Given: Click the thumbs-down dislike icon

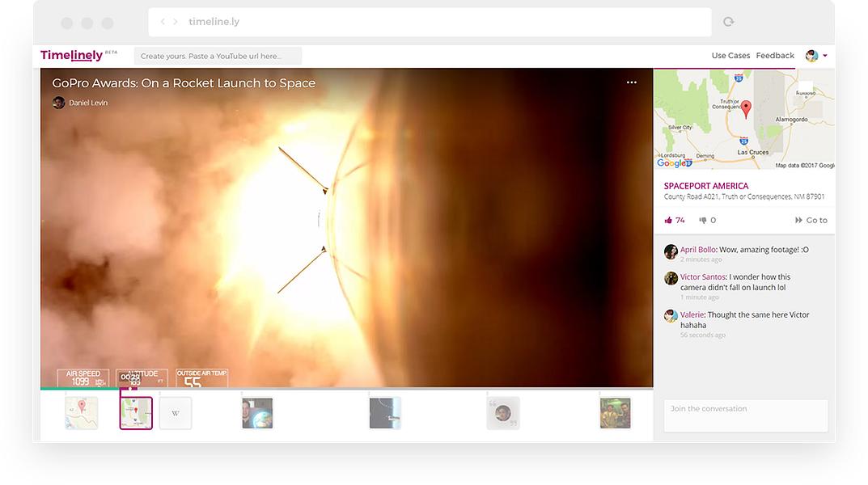Looking at the screenshot, I should (x=702, y=220).
